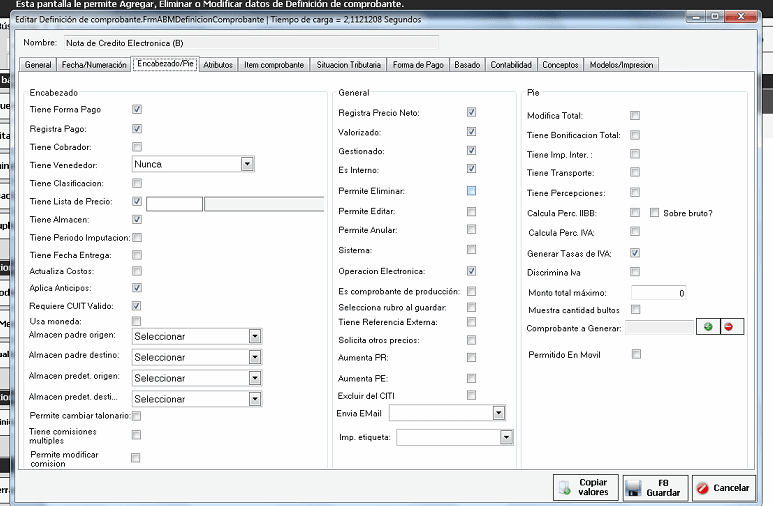This screenshot has height=506, width=773.
Task: Click the green plus add comprobante icon
Action: (708, 327)
